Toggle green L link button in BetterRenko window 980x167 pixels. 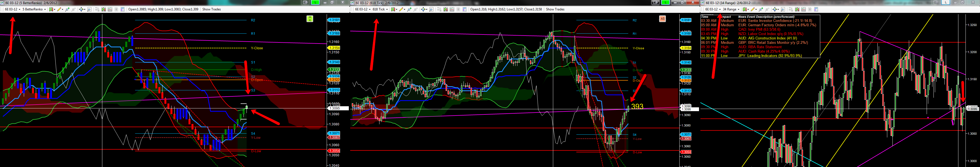pos(315,2)
